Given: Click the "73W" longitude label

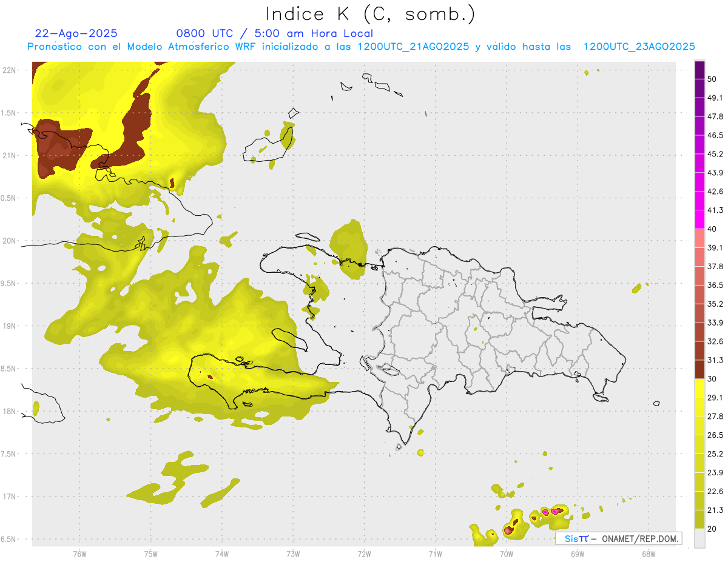Looking at the screenshot, I should [292, 554].
